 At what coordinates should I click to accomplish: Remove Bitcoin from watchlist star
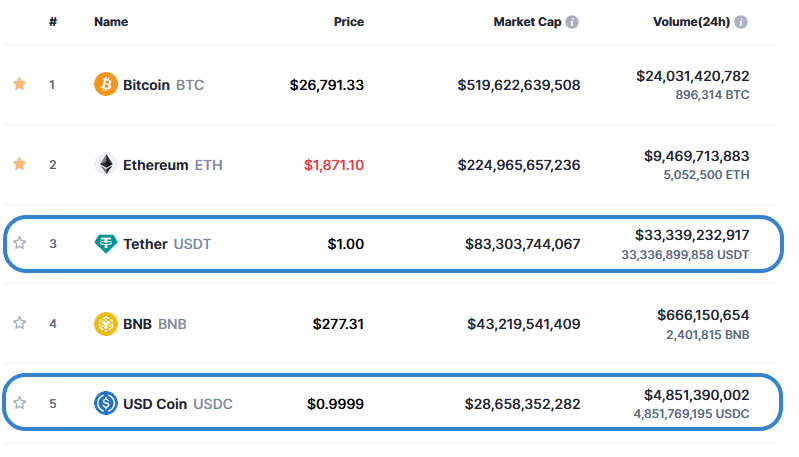19,85
